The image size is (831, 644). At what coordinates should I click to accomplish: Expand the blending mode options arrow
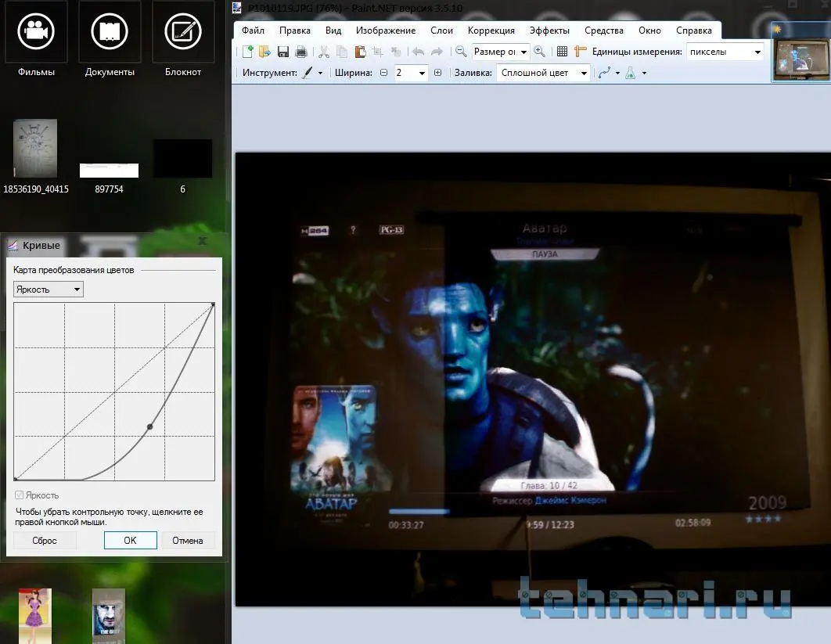[644, 73]
